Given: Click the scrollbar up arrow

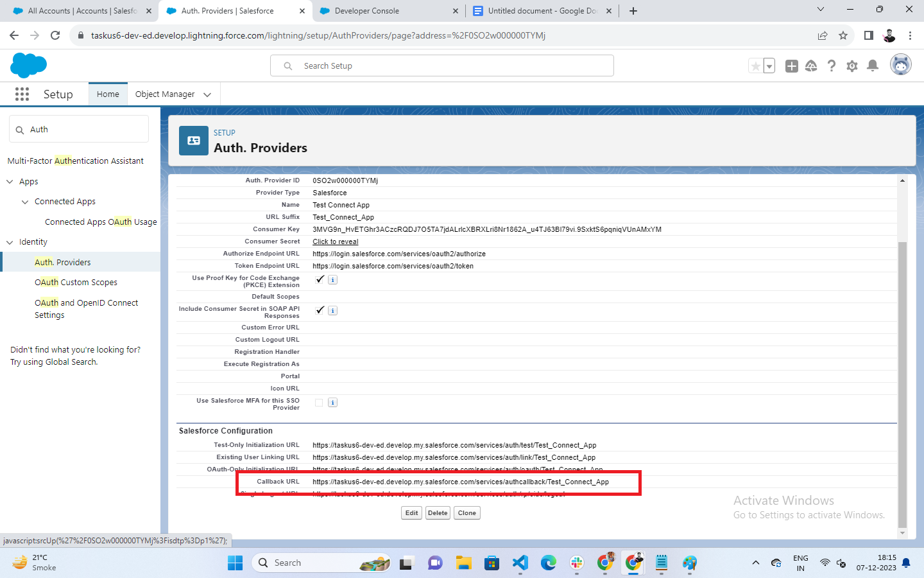Looking at the screenshot, I should (x=902, y=181).
